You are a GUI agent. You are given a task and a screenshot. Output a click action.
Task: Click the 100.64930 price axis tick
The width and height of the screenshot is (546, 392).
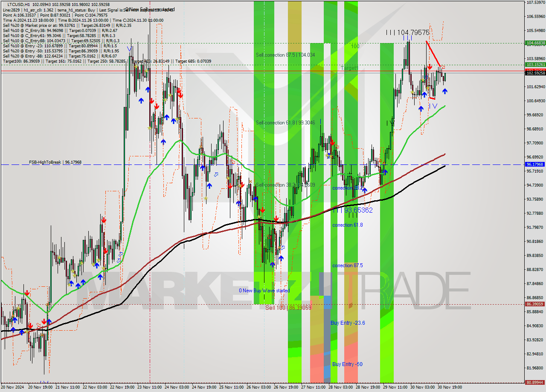[x=535, y=101]
